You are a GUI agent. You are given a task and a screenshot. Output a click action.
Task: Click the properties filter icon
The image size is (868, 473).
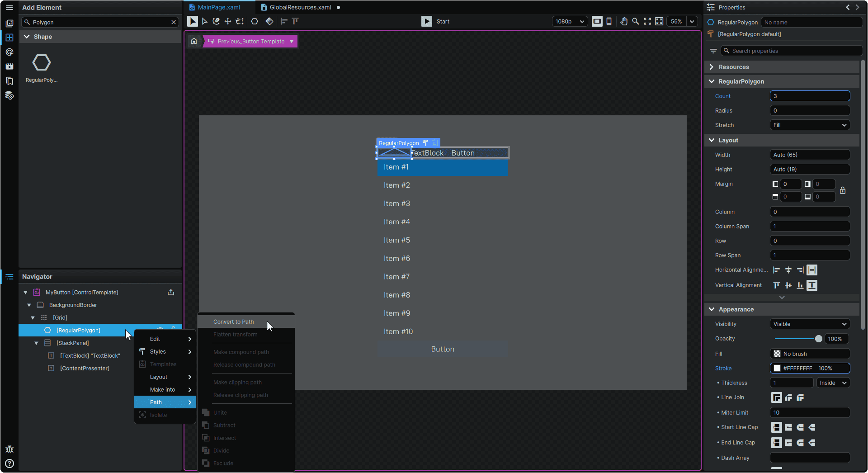713,51
